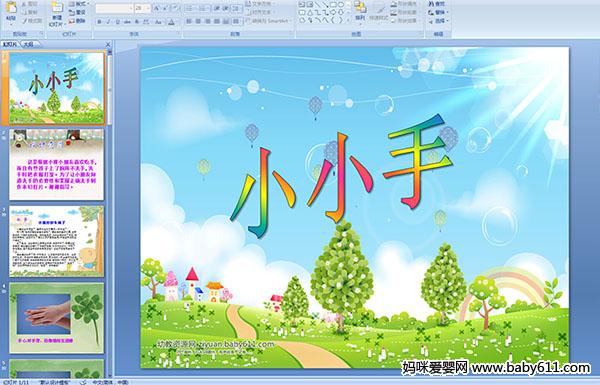The height and width of the screenshot is (385, 600).
Task: Open the font name dropdown
Action: [x=131, y=8]
